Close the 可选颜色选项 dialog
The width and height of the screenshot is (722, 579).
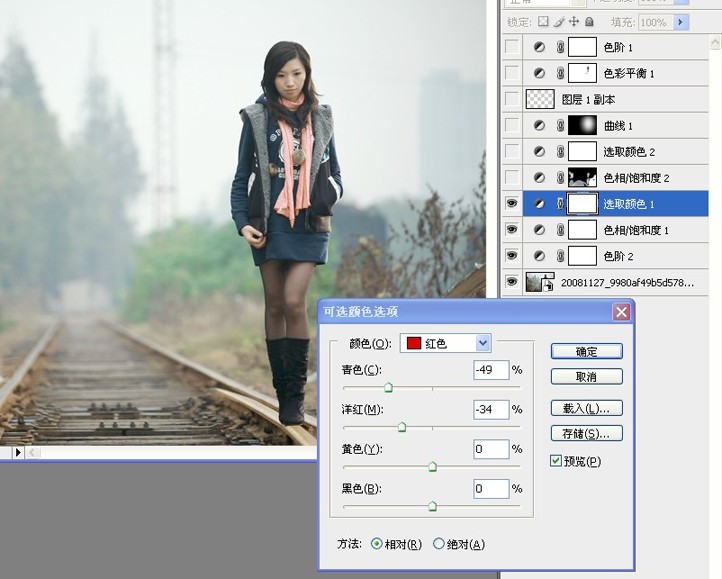coord(621,312)
